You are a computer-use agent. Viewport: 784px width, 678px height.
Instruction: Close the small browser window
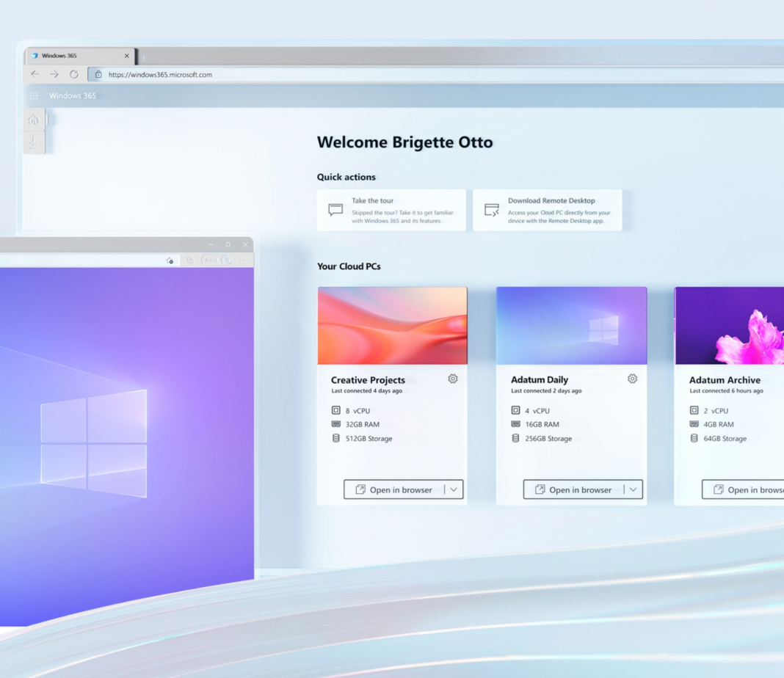point(245,244)
